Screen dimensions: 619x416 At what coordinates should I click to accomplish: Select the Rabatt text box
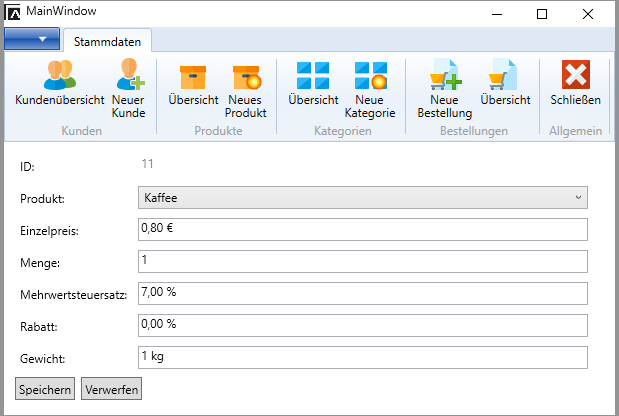tap(361, 326)
